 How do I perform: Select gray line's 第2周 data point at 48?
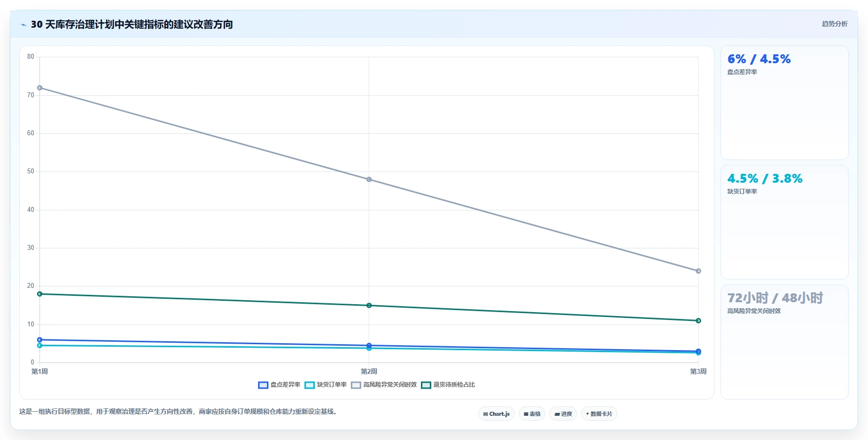tap(369, 179)
